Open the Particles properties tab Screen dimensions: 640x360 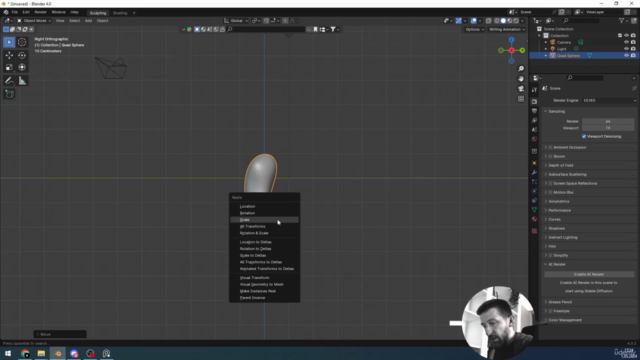tap(534, 182)
